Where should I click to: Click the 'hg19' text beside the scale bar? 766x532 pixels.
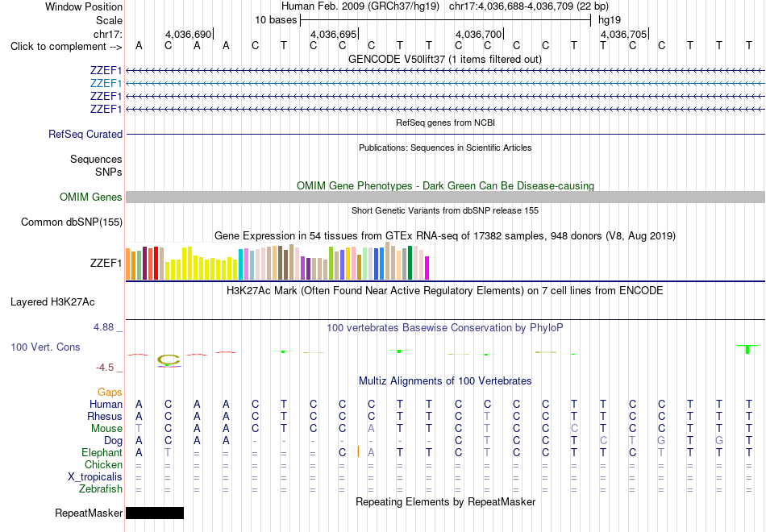(x=610, y=20)
